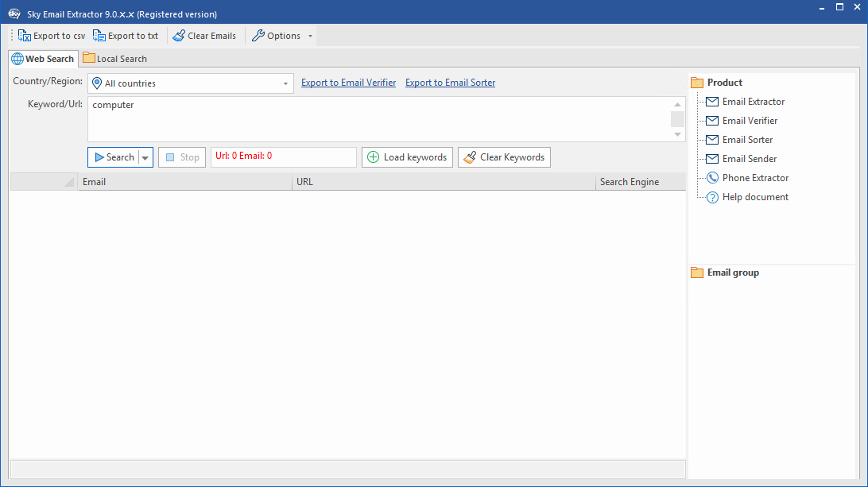The image size is (868, 487).
Task: Click Export to txt in the toolbar
Action: [126, 36]
